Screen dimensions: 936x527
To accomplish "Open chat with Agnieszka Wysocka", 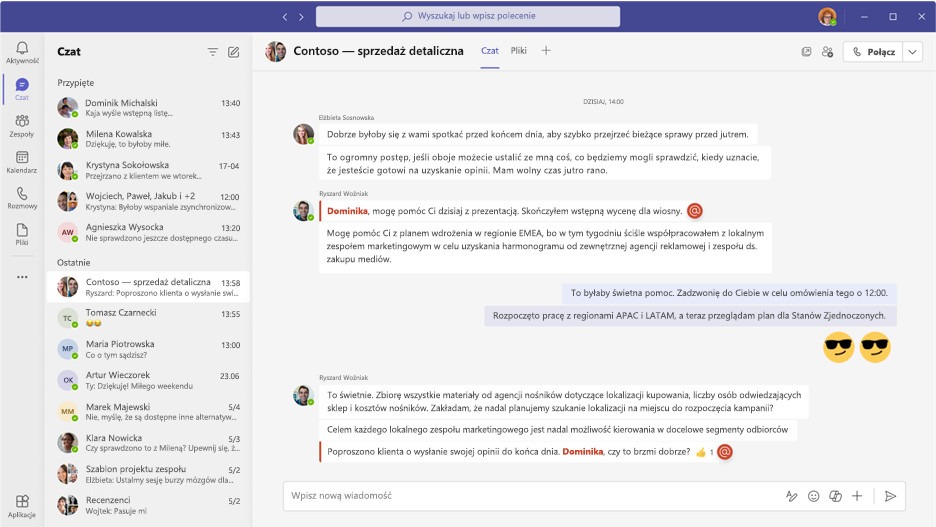I will coord(148,232).
